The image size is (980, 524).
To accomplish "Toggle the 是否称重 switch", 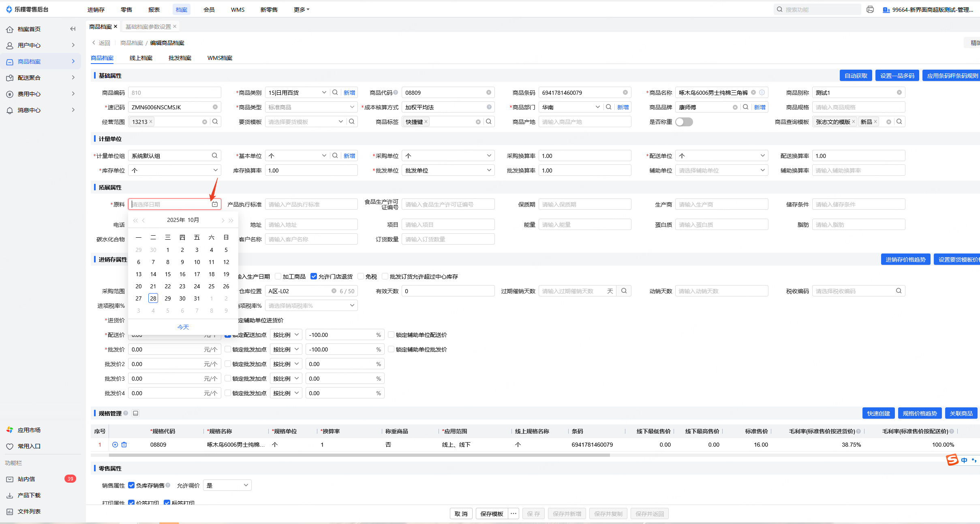I will click(684, 122).
